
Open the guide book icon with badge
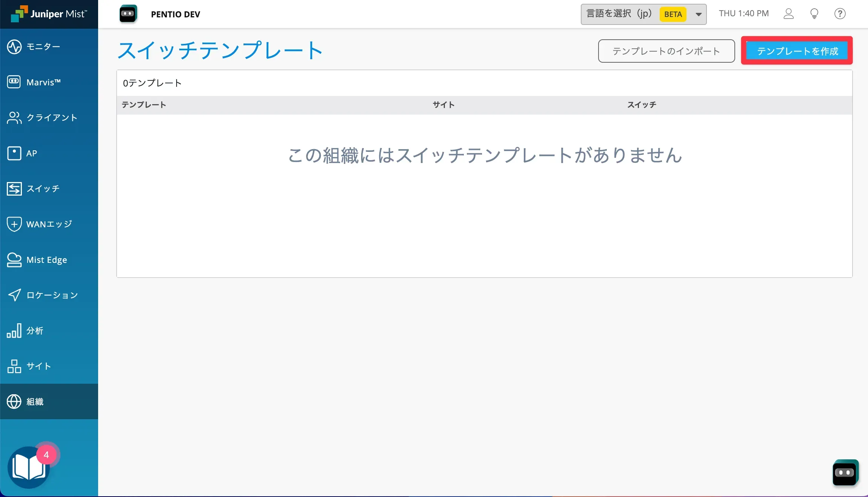[29, 468]
